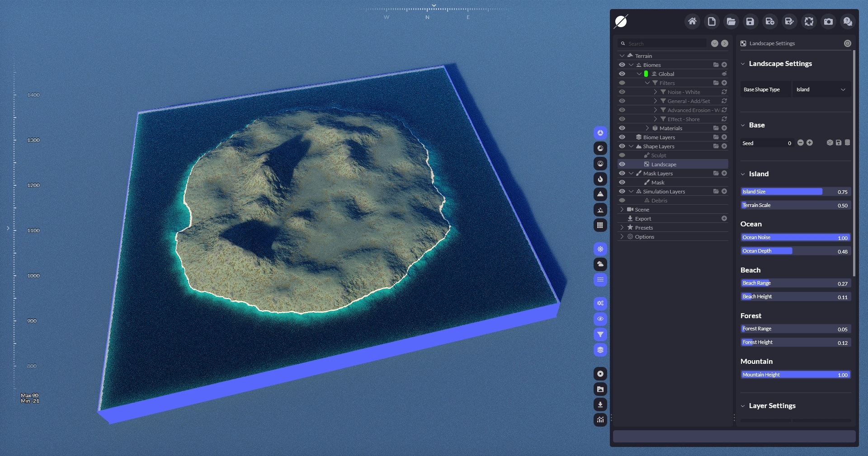The height and width of the screenshot is (456, 868).
Task: Click the flame icon in viewport sidebar
Action: point(600,179)
